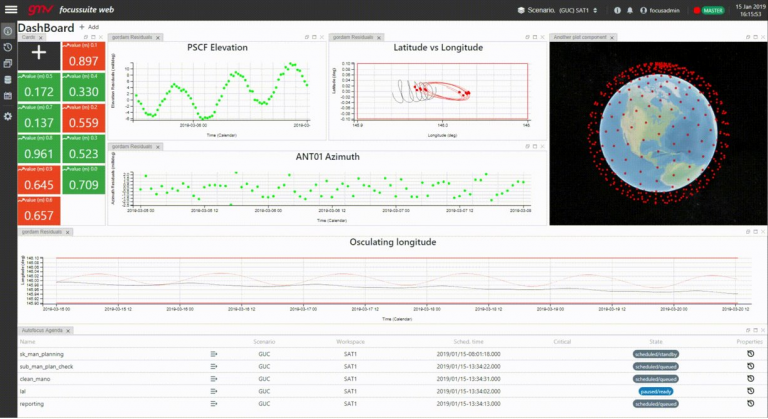The height and width of the screenshot is (419, 768).
Task: Toggle the paused/ready state of lal
Action: 656,392
